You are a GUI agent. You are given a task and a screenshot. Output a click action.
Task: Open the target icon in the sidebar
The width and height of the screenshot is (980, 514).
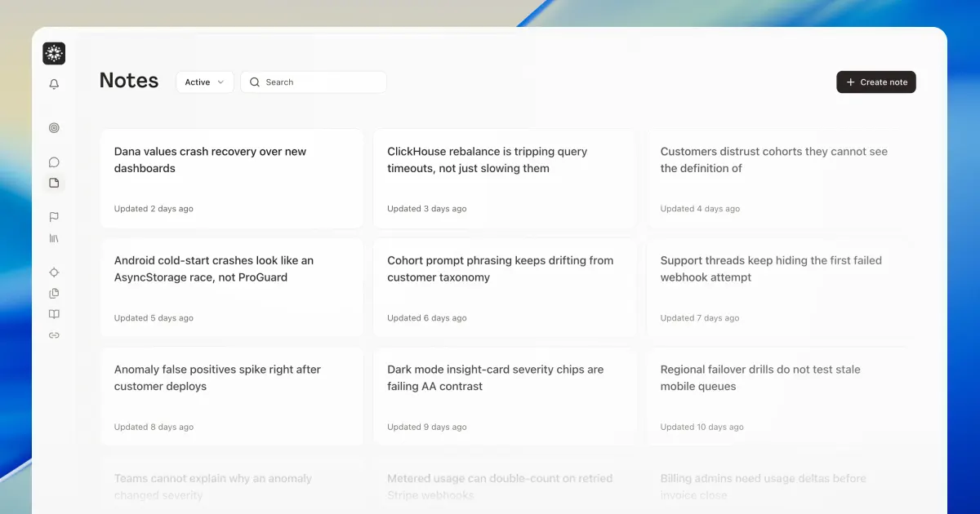click(x=54, y=128)
